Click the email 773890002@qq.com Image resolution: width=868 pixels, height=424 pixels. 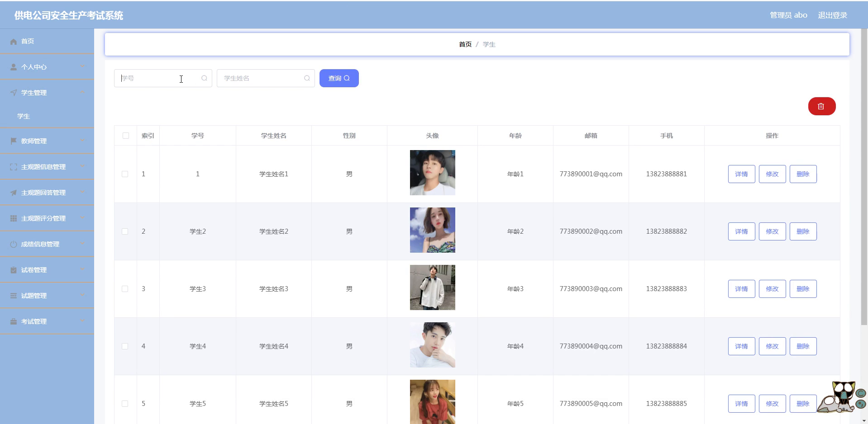(x=591, y=231)
